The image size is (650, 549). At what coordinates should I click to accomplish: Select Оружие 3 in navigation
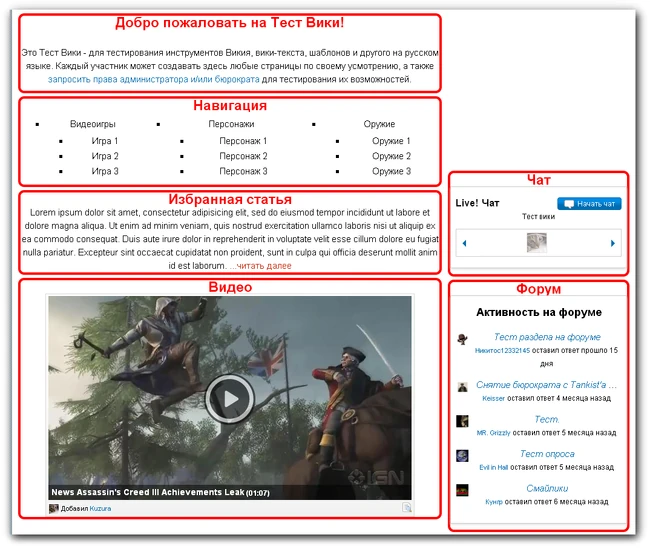tap(391, 171)
